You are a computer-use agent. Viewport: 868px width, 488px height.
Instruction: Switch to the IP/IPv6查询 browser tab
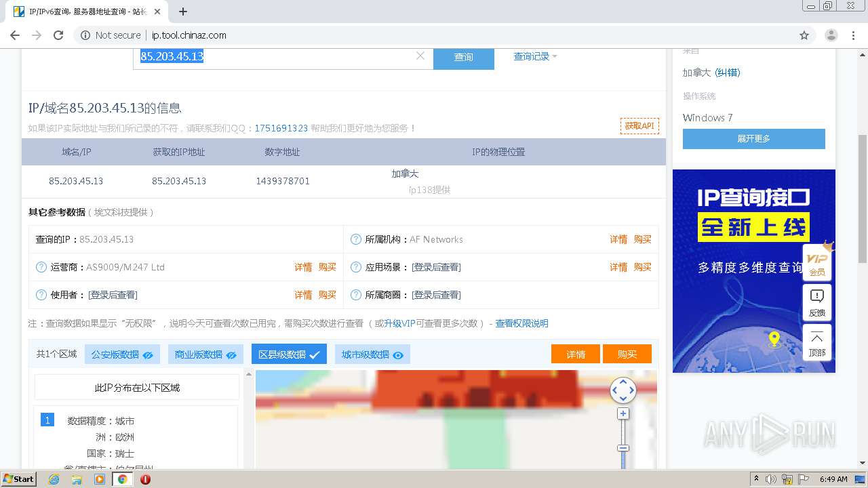pos(88,12)
